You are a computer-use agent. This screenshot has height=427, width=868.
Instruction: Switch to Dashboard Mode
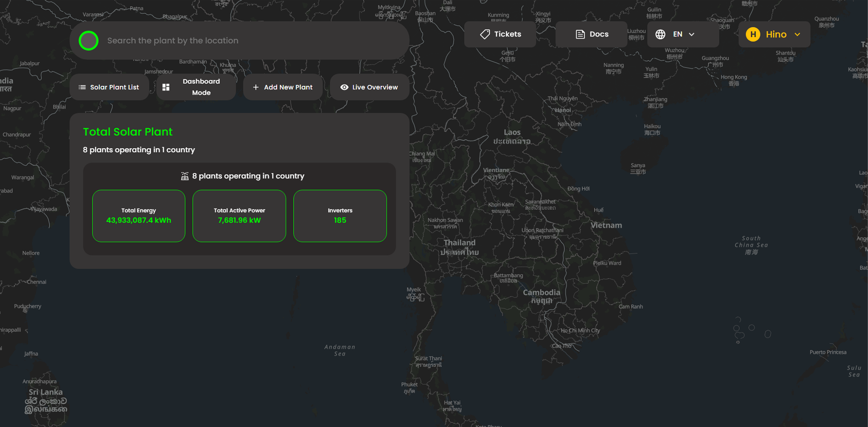(x=201, y=87)
